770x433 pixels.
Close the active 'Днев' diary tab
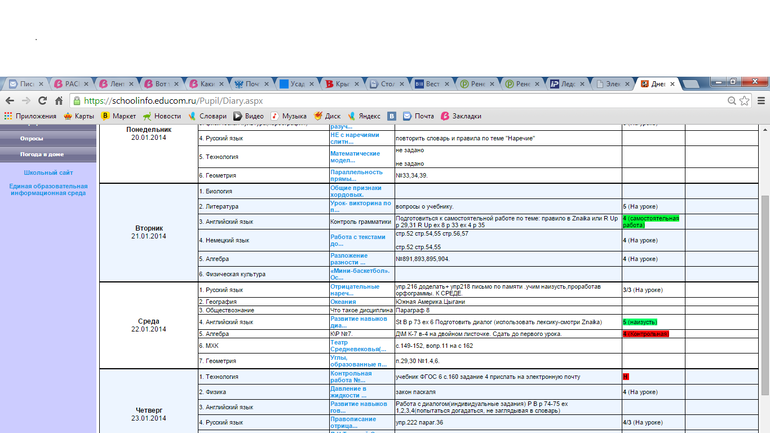pyautogui.click(x=672, y=84)
